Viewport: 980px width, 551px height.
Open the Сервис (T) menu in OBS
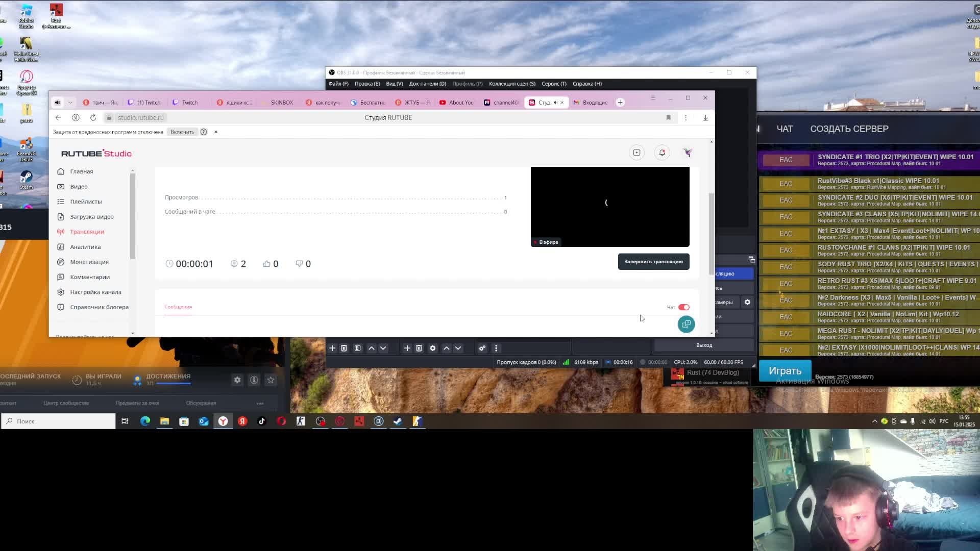pyautogui.click(x=553, y=84)
